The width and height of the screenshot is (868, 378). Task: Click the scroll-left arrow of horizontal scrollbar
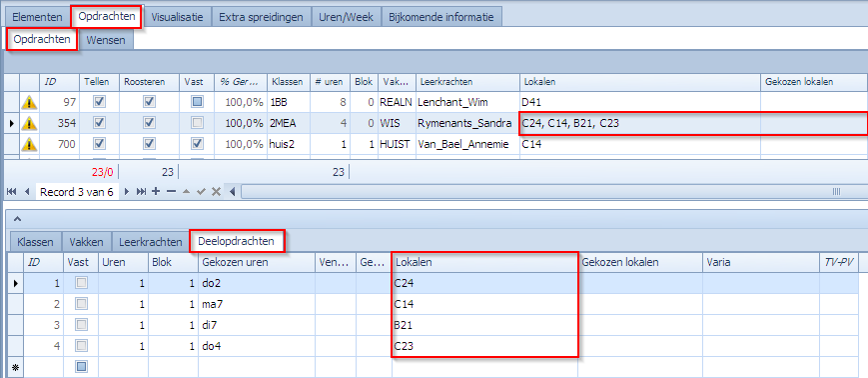[233, 192]
